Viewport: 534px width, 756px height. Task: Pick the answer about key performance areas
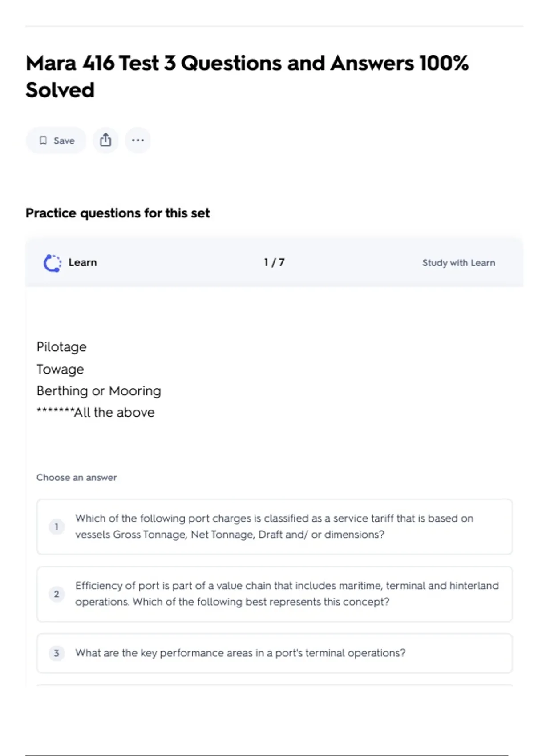coord(240,653)
